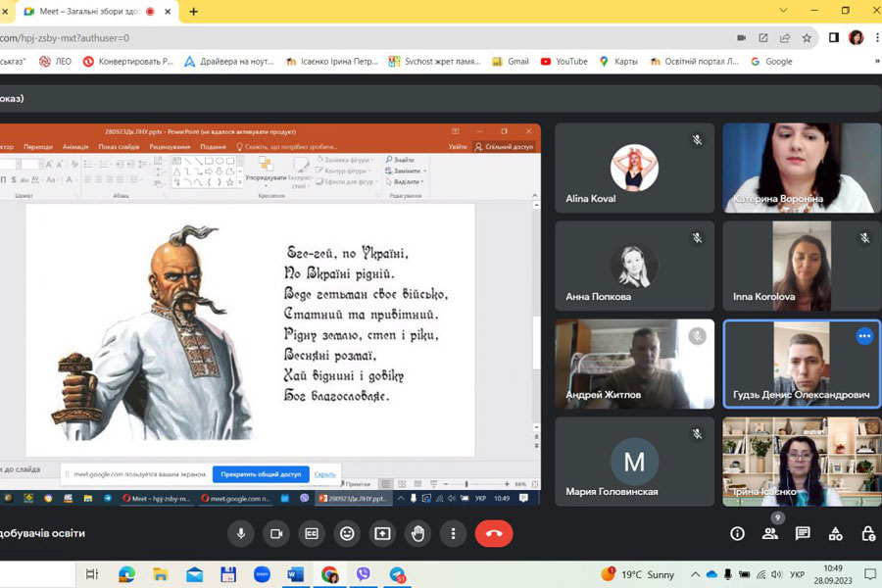This screenshot has width=882, height=588.
Task: Open new browser tab
Action: pos(193,12)
